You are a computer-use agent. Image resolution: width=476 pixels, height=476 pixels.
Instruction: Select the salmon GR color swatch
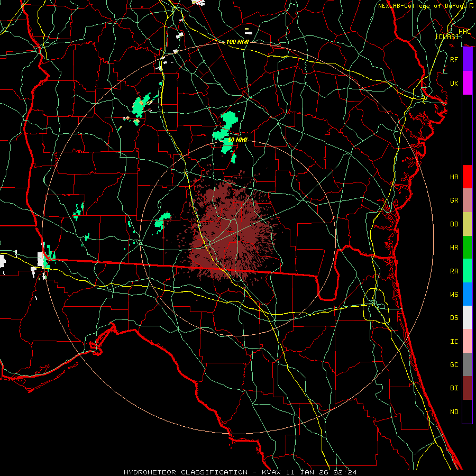[x=467, y=200]
